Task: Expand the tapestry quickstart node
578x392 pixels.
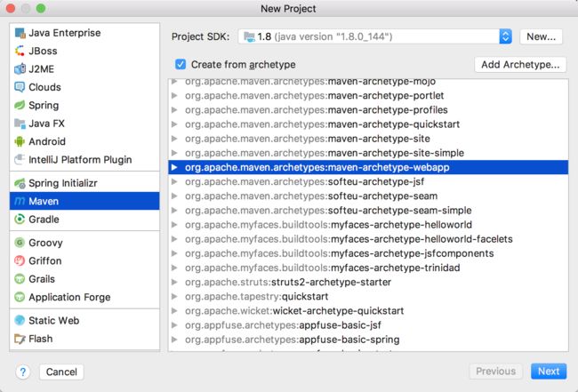Action: [x=174, y=297]
